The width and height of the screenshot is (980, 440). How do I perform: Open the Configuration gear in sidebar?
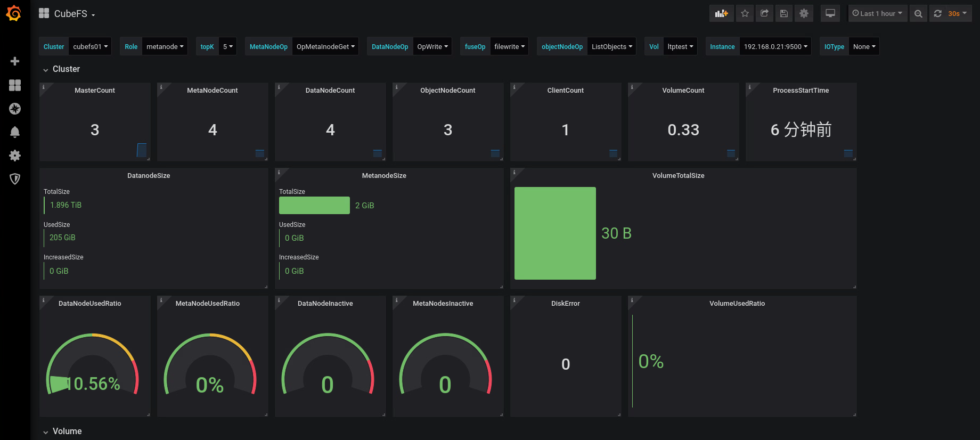point(15,156)
